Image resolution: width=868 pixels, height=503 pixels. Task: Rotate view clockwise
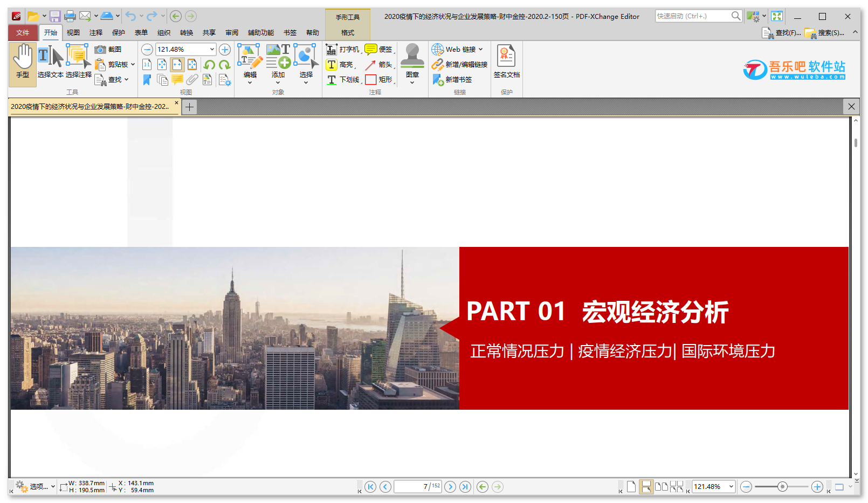(x=225, y=65)
